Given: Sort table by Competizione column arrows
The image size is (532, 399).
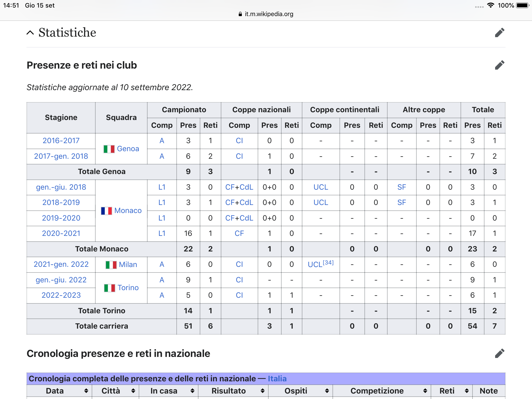Looking at the screenshot, I should click(425, 391).
